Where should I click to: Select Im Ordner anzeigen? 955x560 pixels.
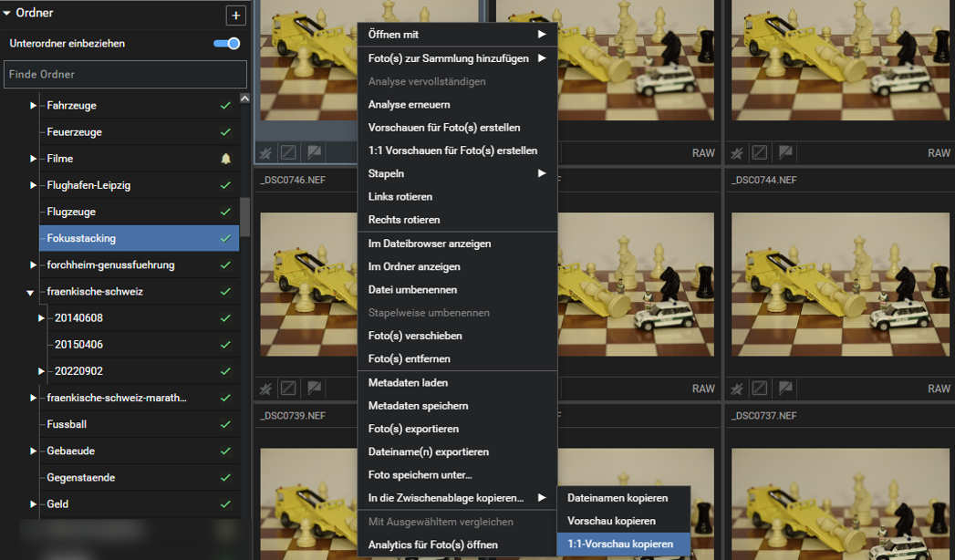(x=457, y=266)
